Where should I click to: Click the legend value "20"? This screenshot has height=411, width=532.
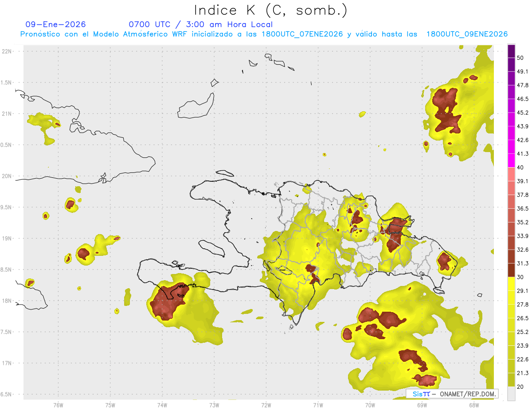pos(520,387)
